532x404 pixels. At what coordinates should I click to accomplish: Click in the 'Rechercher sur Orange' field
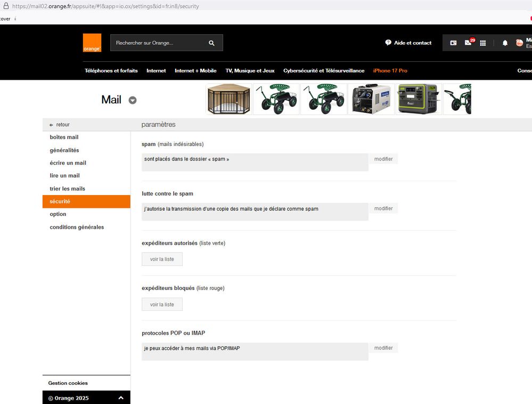157,43
